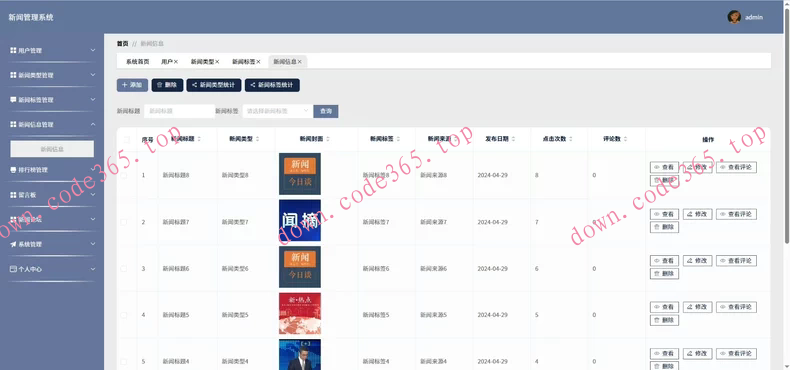Click the 查询 search button
Viewport: 790px width, 370px height.
[x=326, y=111]
